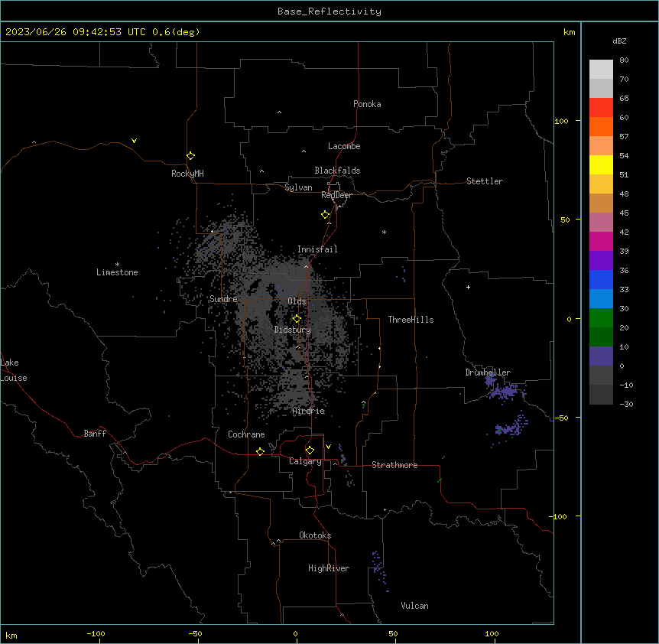
Task: Click the Limestone label
Action: [117, 272]
